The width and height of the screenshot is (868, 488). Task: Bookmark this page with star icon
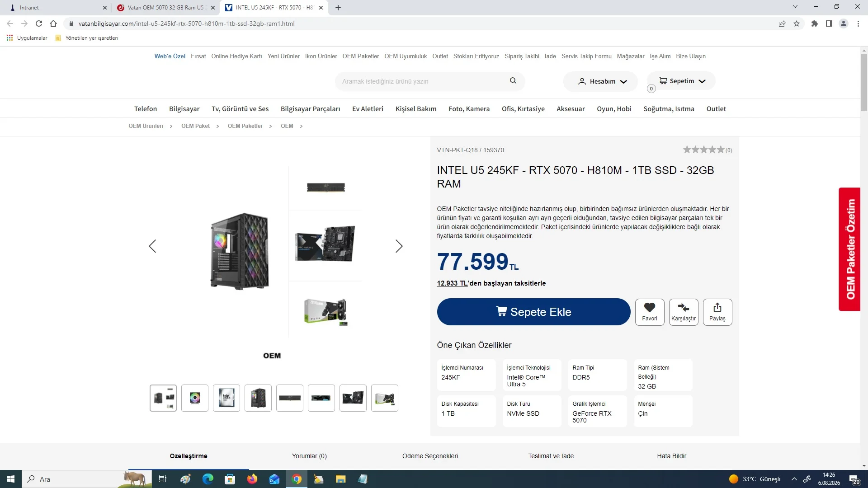797,23
